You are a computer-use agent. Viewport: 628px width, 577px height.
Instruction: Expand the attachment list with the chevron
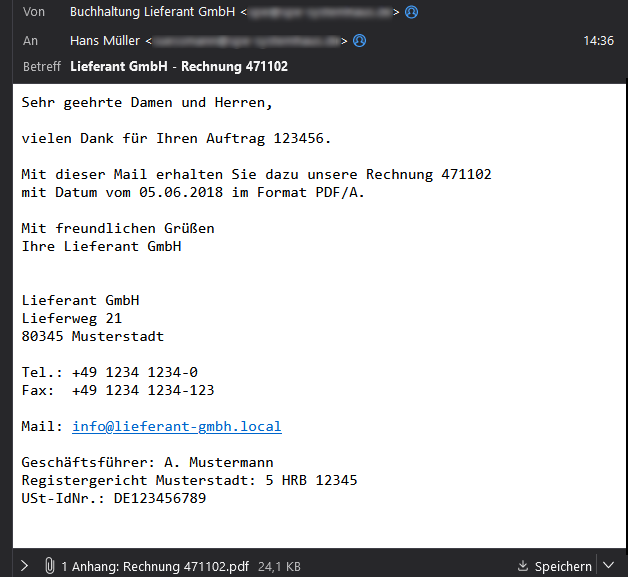24,566
